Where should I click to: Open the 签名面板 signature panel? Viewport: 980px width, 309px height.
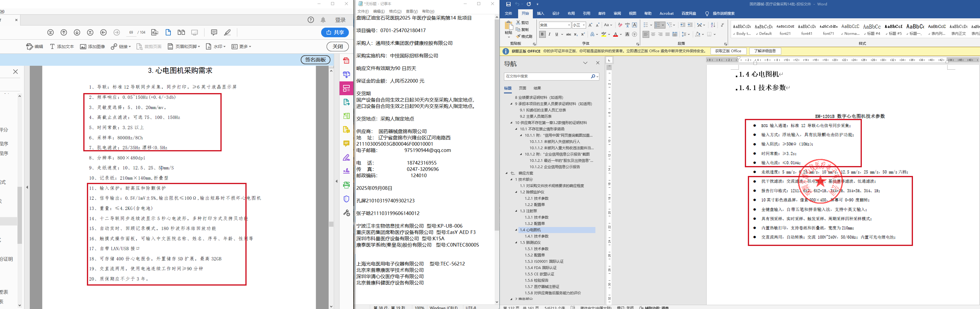pos(315,60)
